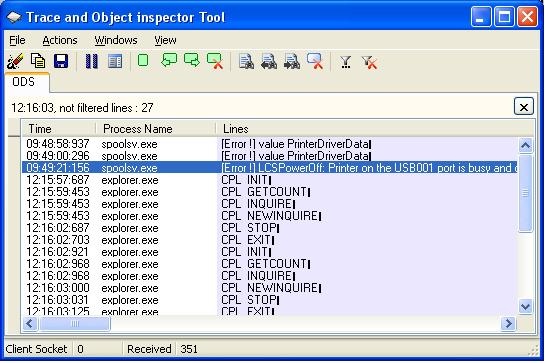Click the horizontal scrollbar left arrow

(30, 324)
